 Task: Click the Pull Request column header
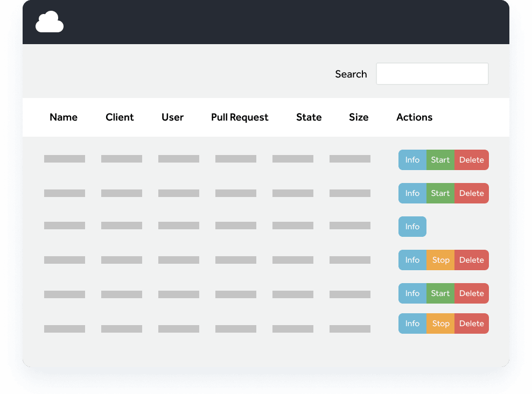(240, 117)
